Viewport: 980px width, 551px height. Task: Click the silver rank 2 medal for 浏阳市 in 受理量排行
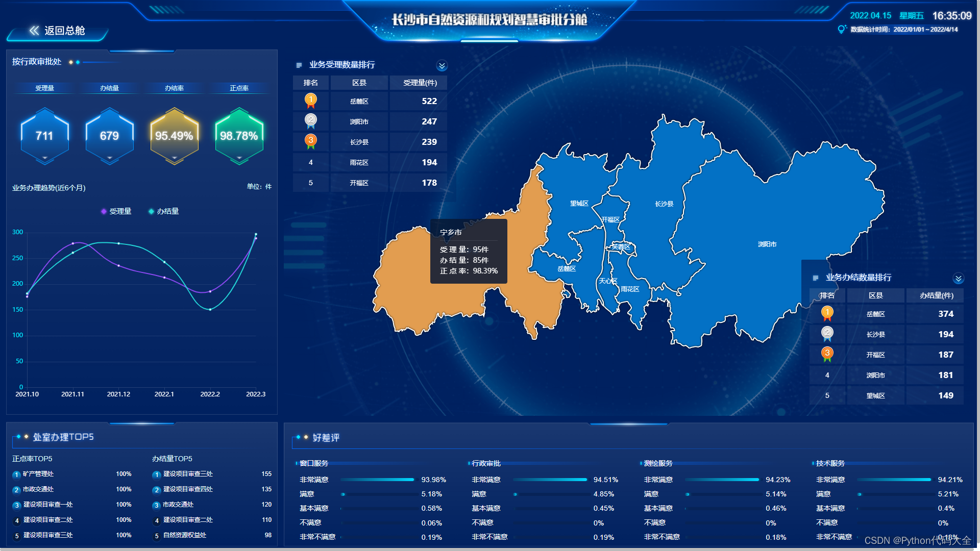pos(310,121)
